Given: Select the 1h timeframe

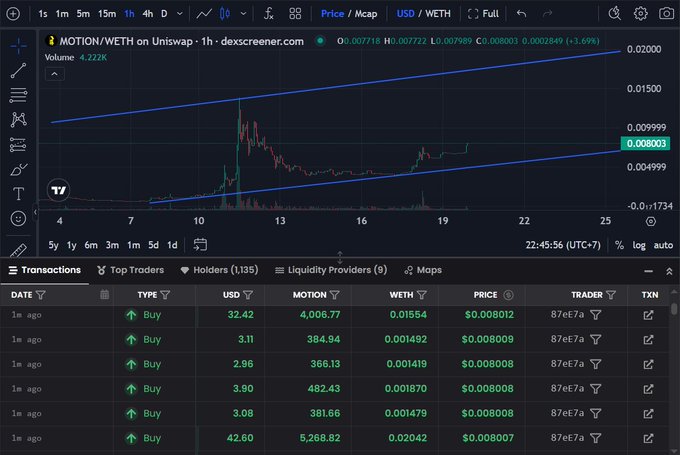Looking at the screenshot, I should point(129,14).
